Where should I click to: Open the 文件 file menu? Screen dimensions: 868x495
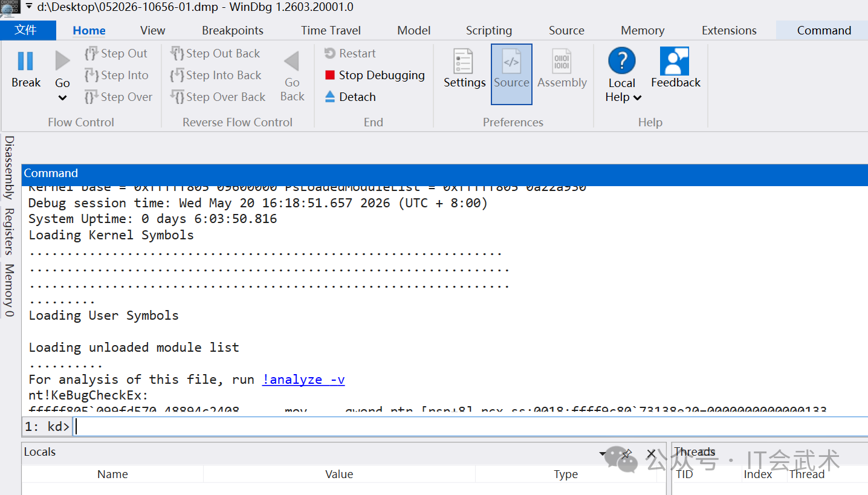tap(27, 30)
